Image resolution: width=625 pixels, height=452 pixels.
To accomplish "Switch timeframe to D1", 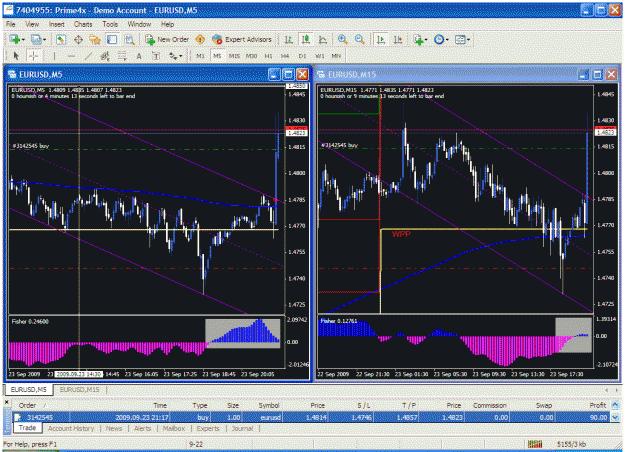I will click(x=303, y=56).
